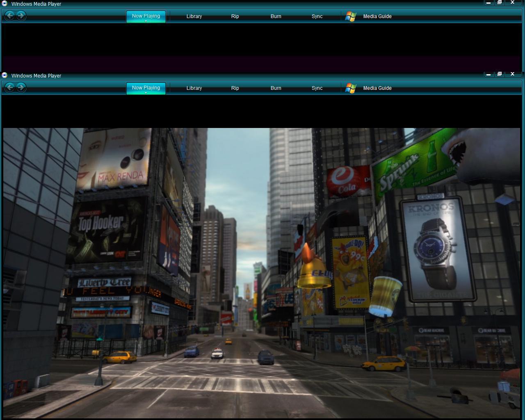Restore the lower Media Player window
This screenshot has width=525, height=420.
(x=500, y=74)
